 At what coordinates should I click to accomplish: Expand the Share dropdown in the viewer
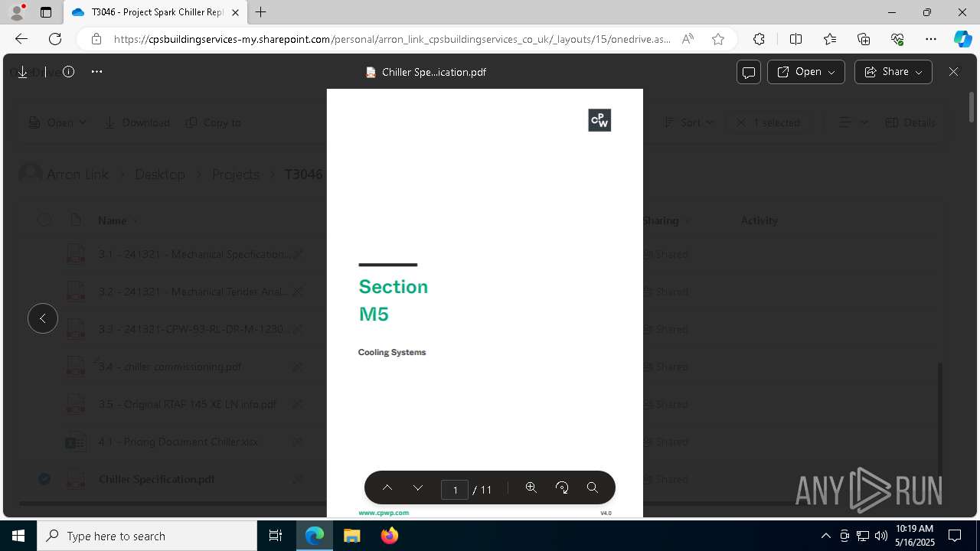[x=893, y=72]
